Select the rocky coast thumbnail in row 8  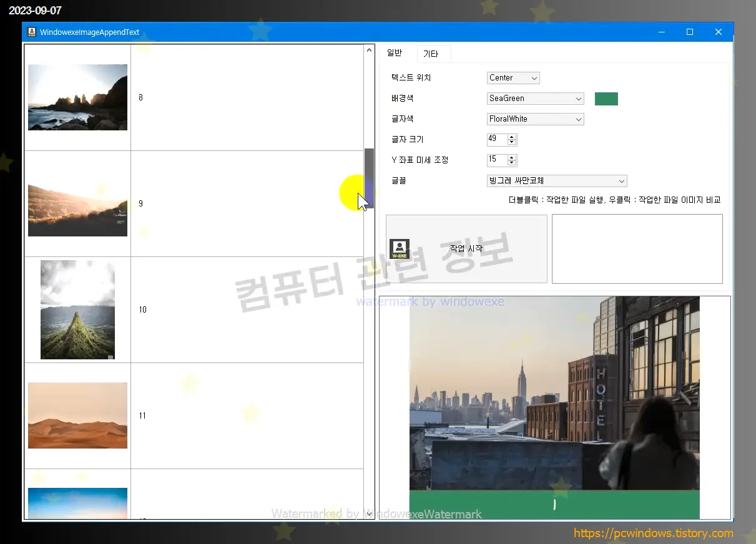pos(77,97)
